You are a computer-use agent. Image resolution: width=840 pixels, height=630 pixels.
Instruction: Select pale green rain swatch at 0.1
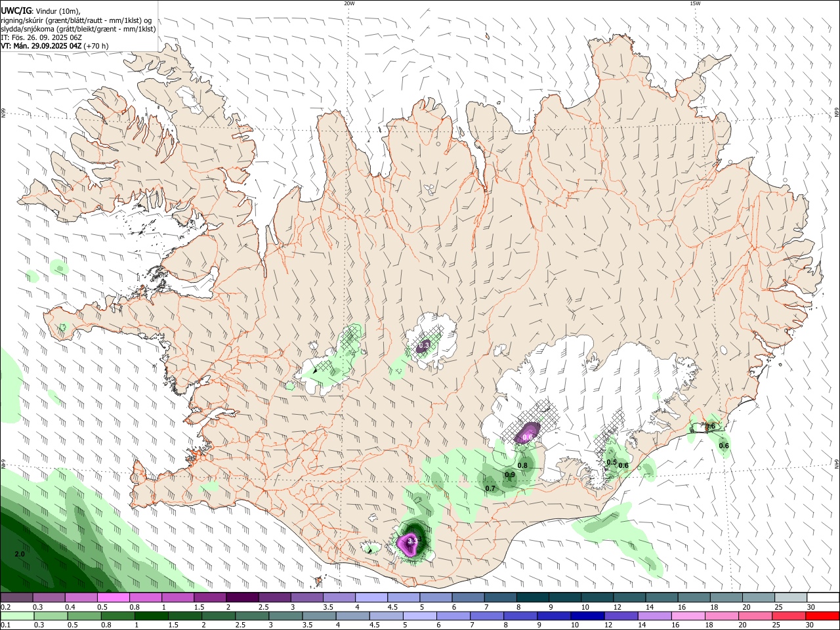(x=18, y=616)
